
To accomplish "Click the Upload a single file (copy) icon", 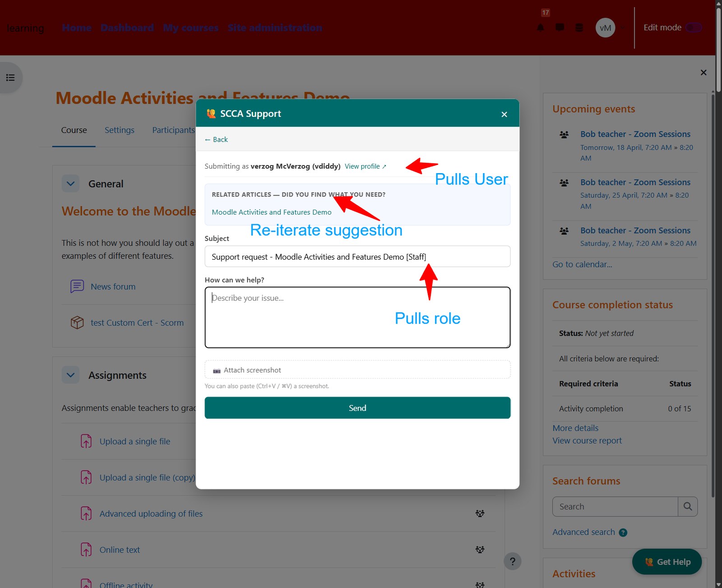I will coord(86,477).
